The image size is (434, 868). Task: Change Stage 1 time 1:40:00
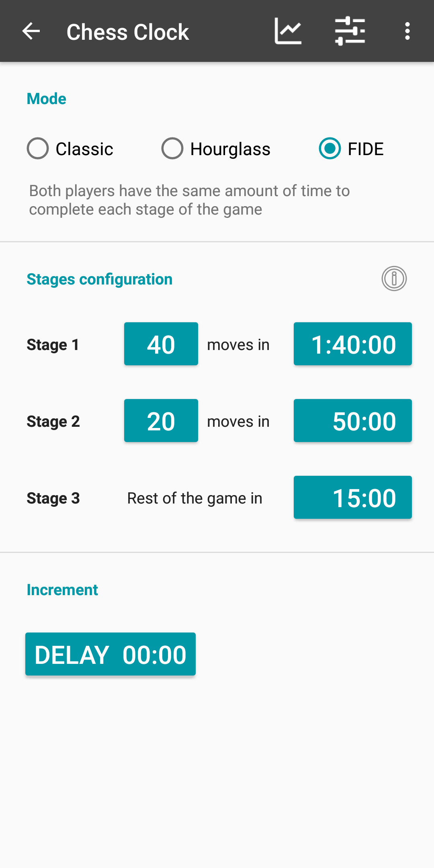coord(353,344)
